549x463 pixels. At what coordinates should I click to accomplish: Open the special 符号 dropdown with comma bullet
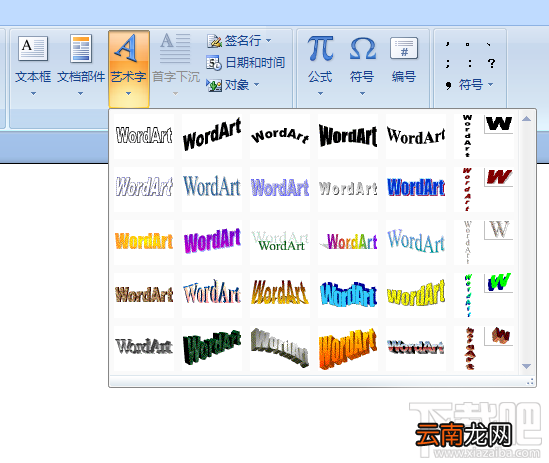tap(469, 85)
